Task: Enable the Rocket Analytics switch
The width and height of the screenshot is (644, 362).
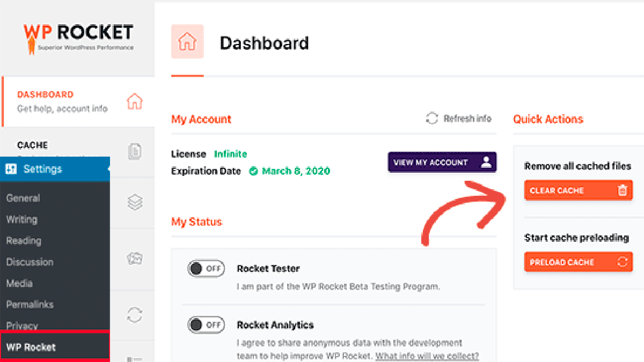Action: click(206, 324)
